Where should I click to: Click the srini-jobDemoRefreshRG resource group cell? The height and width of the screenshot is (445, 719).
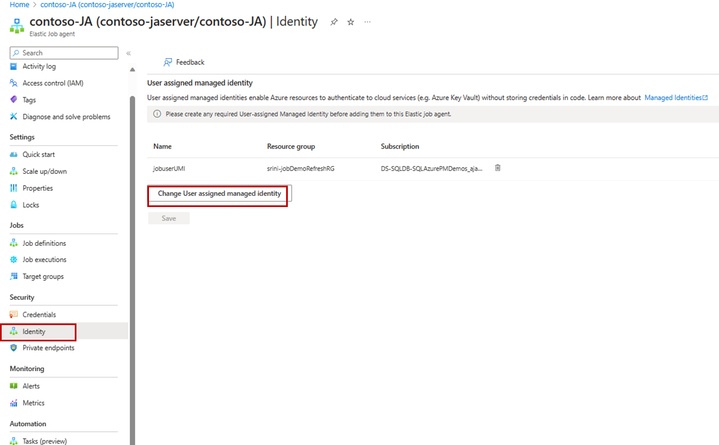pyautogui.click(x=301, y=168)
